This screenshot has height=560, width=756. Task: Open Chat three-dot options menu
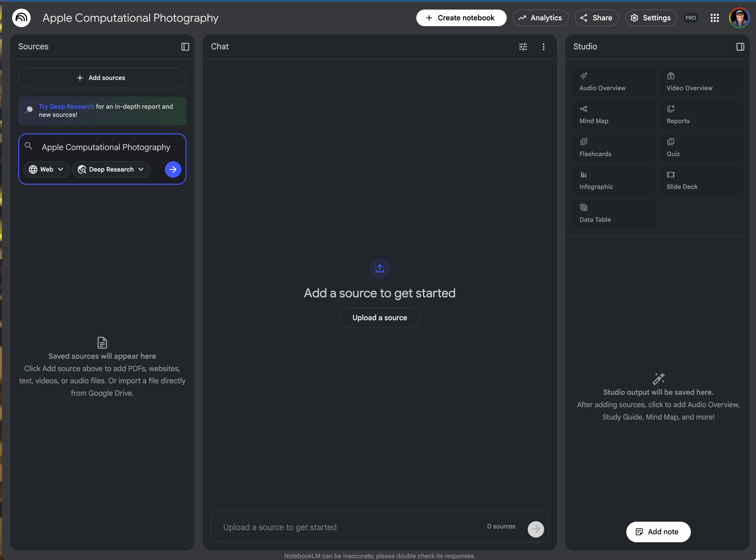pyautogui.click(x=543, y=47)
